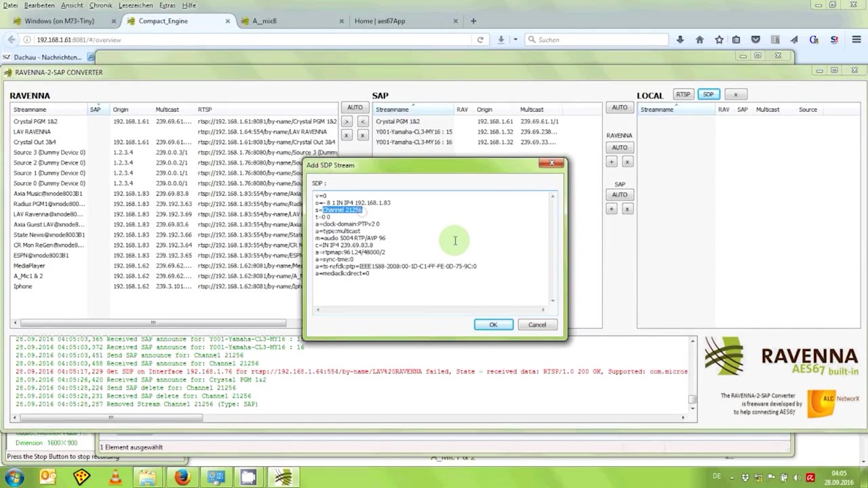Bookmark this page with star icon
The width and height of the screenshot is (868, 488).
point(719,39)
